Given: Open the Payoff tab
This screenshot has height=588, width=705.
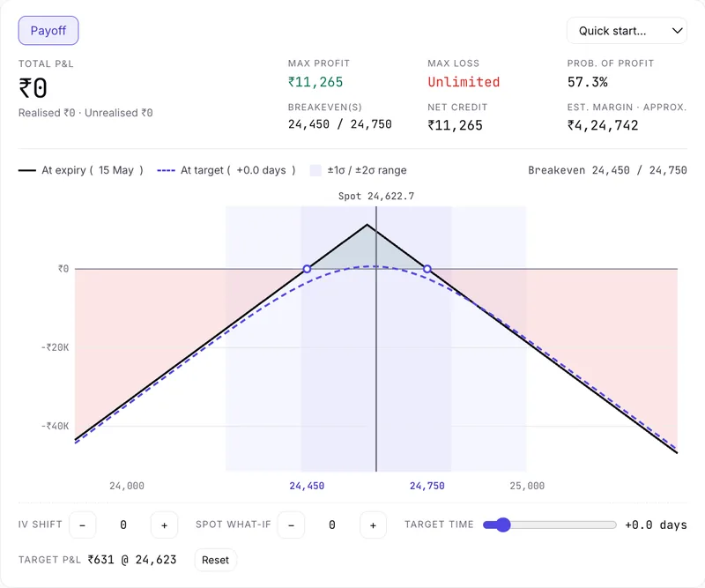Looking at the screenshot, I should pos(48,31).
